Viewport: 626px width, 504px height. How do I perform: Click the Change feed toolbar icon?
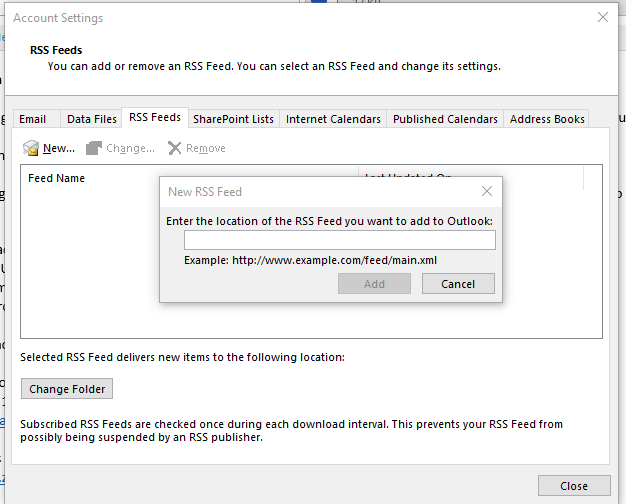pyautogui.click(x=94, y=148)
